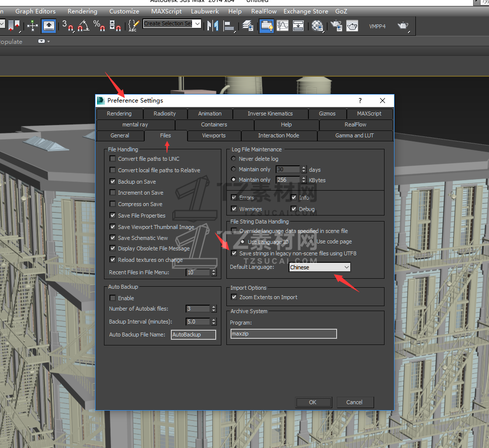Check Convert file paths to UNC
Screen dimensions: 489x448
point(112,159)
